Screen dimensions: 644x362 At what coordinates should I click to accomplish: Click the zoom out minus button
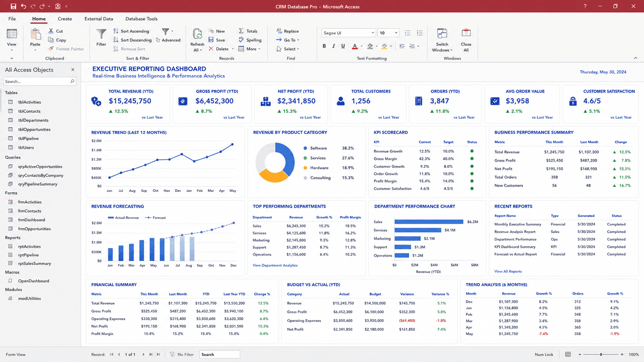580,354
